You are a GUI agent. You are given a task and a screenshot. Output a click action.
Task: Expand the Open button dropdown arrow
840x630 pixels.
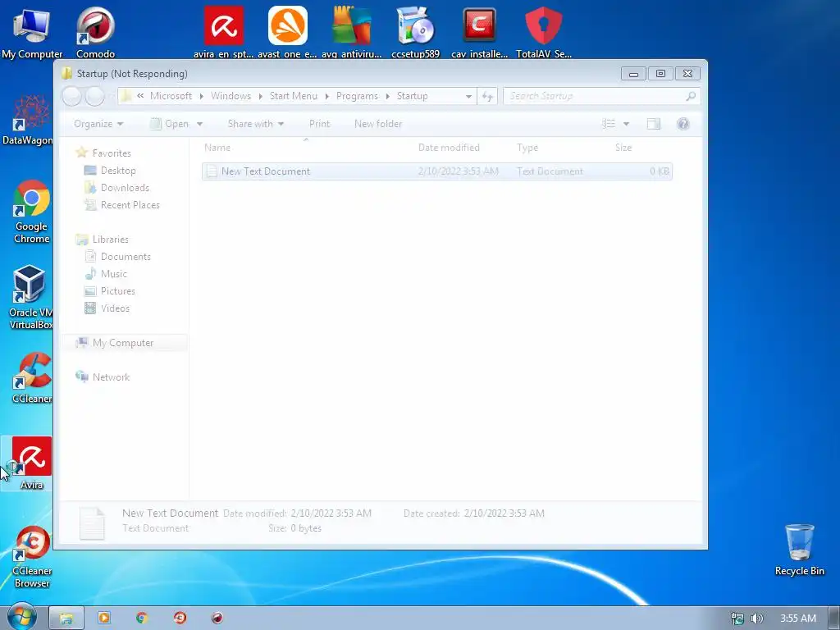tap(200, 124)
